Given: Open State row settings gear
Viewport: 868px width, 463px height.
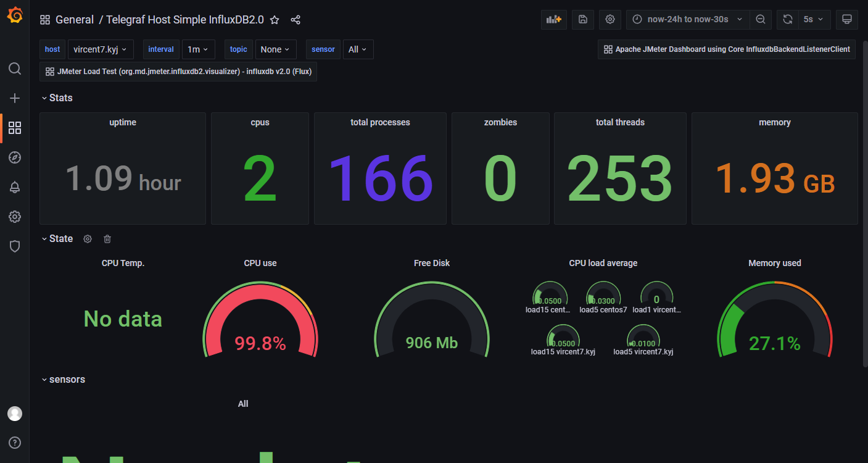Looking at the screenshot, I should tap(88, 239).
